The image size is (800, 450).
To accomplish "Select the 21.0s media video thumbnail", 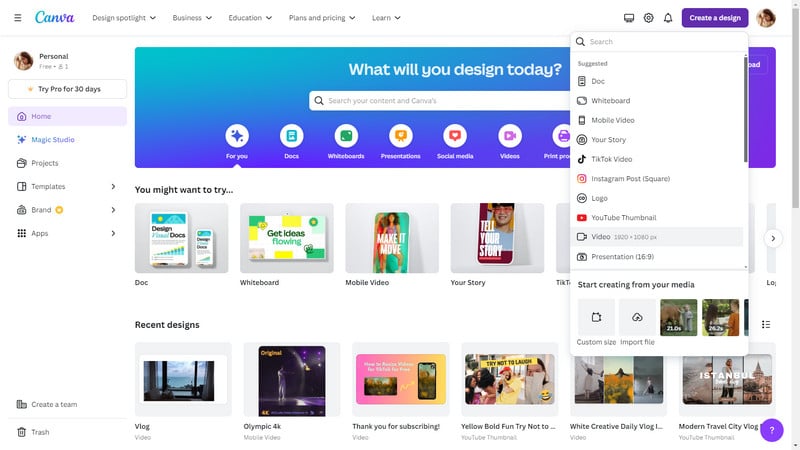I will pyautogui.click(x=679, y=317).
